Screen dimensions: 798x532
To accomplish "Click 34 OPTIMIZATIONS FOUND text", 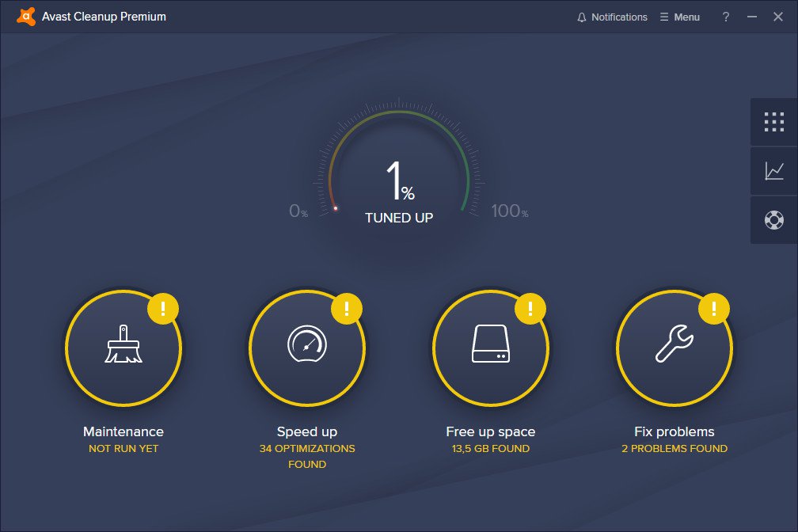I will [307, 456].
